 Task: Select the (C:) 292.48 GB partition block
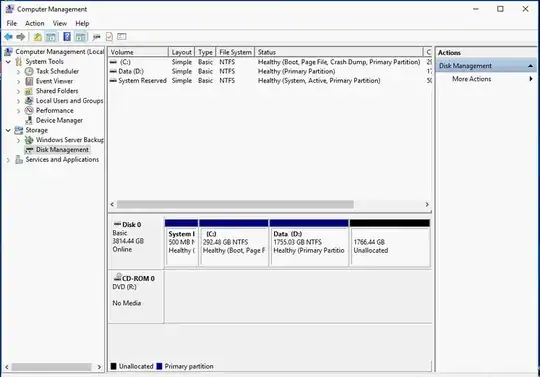coord(233,243)
